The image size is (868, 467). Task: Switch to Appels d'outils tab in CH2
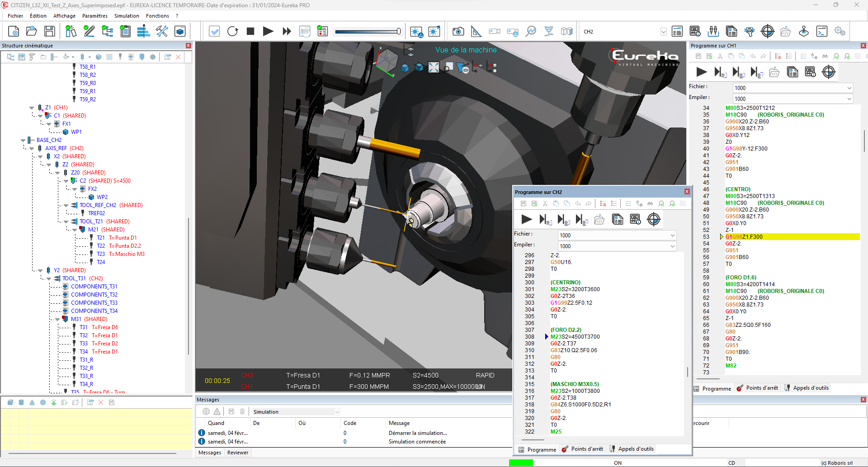point(632,449)
